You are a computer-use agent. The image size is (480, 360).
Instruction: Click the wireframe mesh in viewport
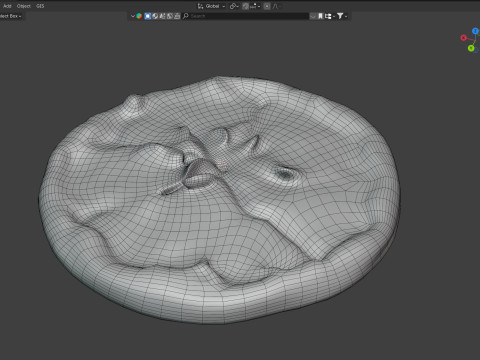coord(219,200)
